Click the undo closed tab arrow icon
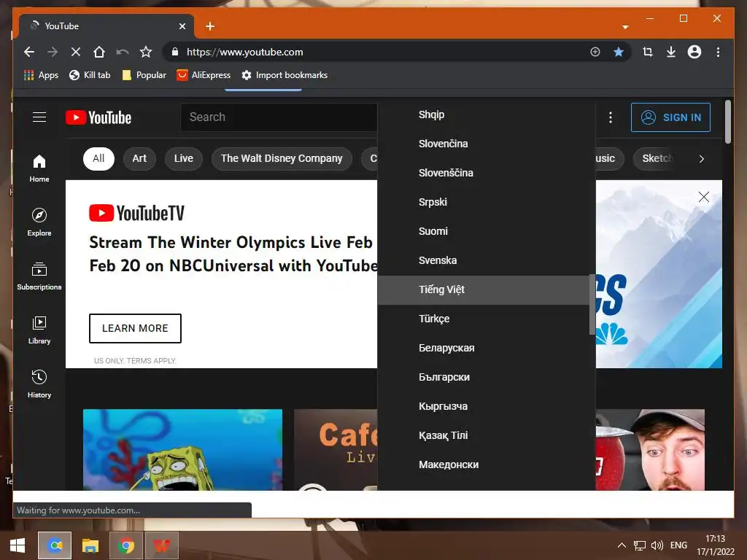 click(123, 52)
